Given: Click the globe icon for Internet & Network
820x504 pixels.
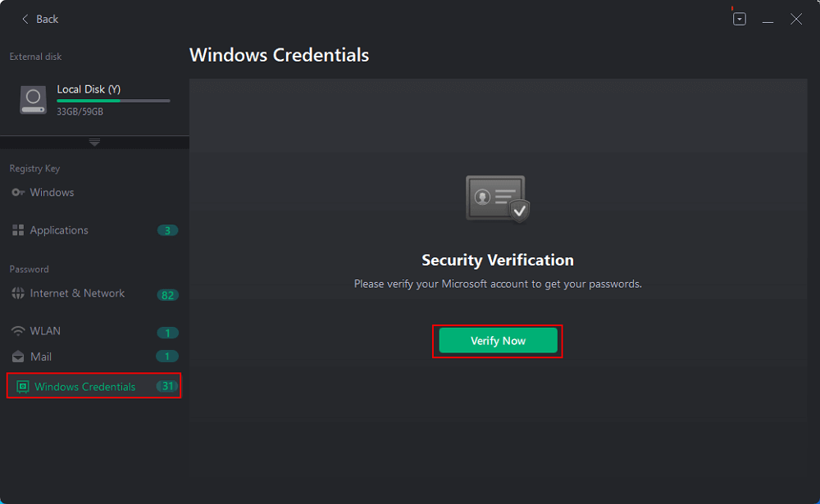Looking at the screenshot, I should [x=18, y=293].
